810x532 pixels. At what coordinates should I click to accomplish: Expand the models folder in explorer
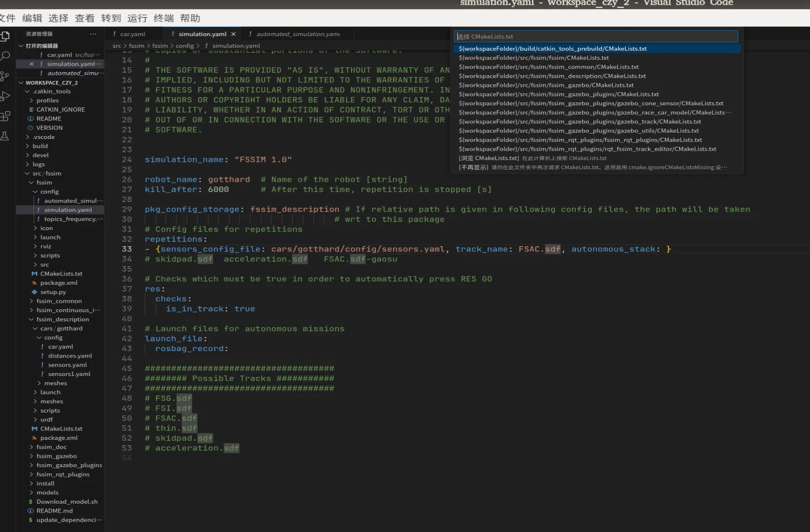(x=47, y=493)
